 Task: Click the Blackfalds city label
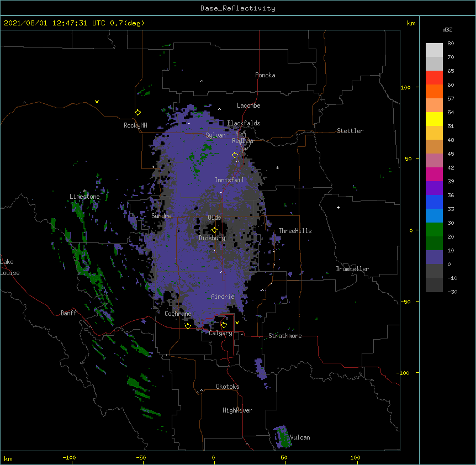(244, 123)
